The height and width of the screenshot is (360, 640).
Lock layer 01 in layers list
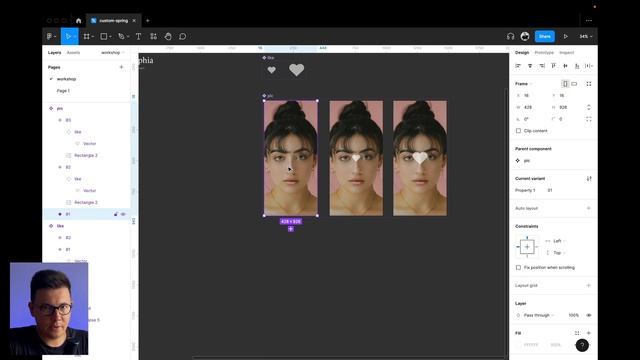116,214
